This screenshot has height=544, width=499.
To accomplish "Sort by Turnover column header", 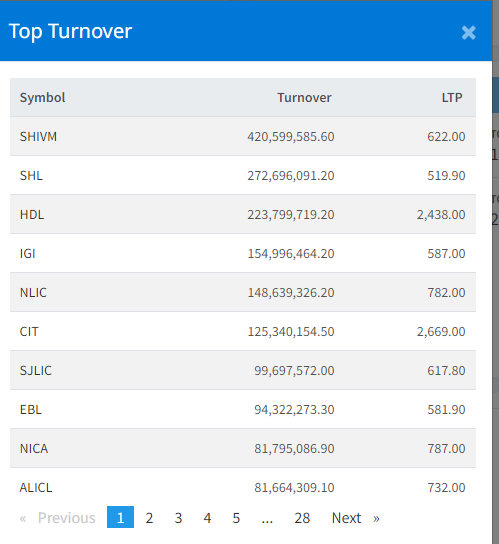I will (x=304, y=97).
